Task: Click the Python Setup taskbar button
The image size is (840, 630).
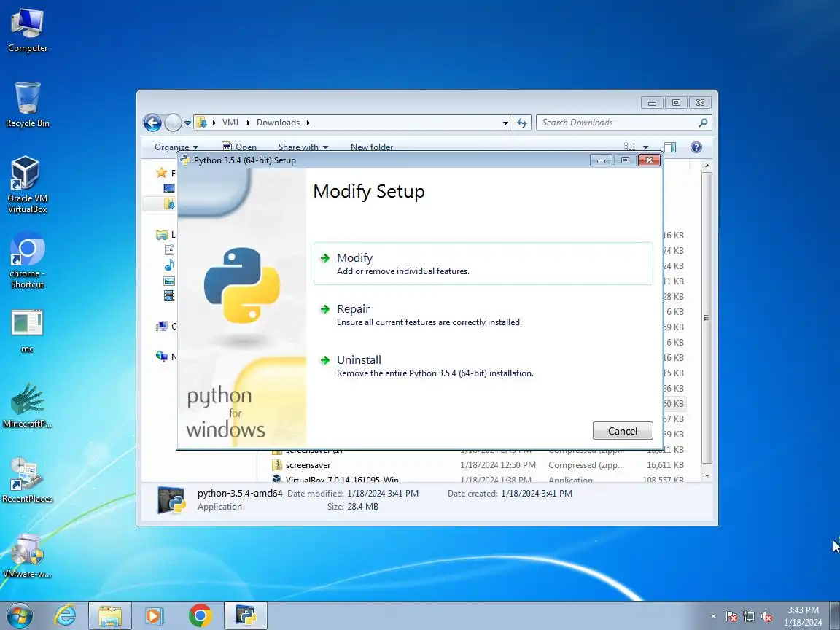Action: coord(245,615)
